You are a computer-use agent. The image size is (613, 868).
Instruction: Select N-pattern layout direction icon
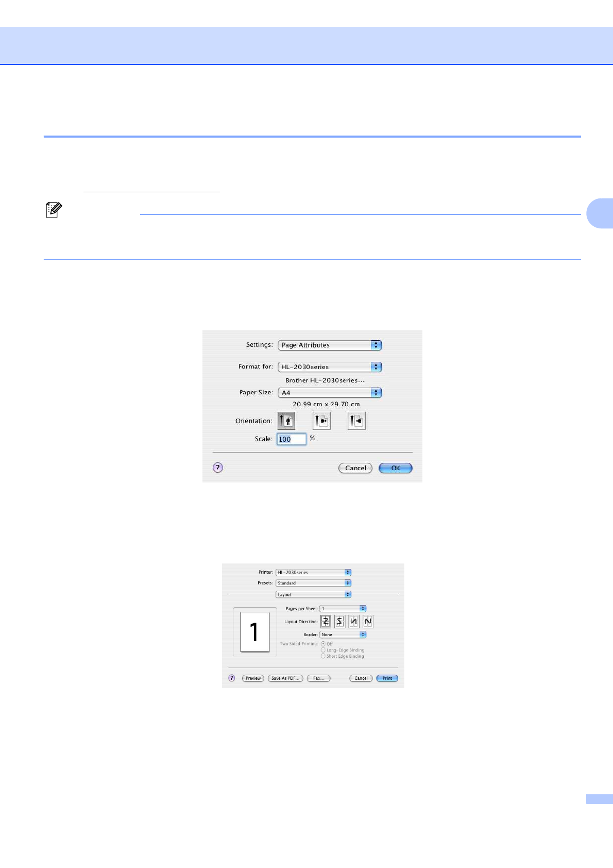(x=368, y=622)
